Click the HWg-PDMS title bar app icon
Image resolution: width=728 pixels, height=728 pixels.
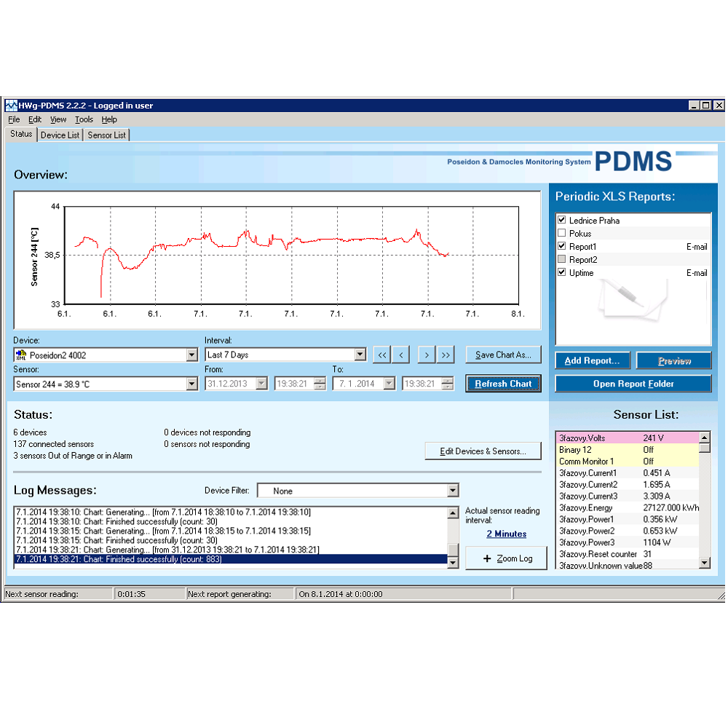11,106
